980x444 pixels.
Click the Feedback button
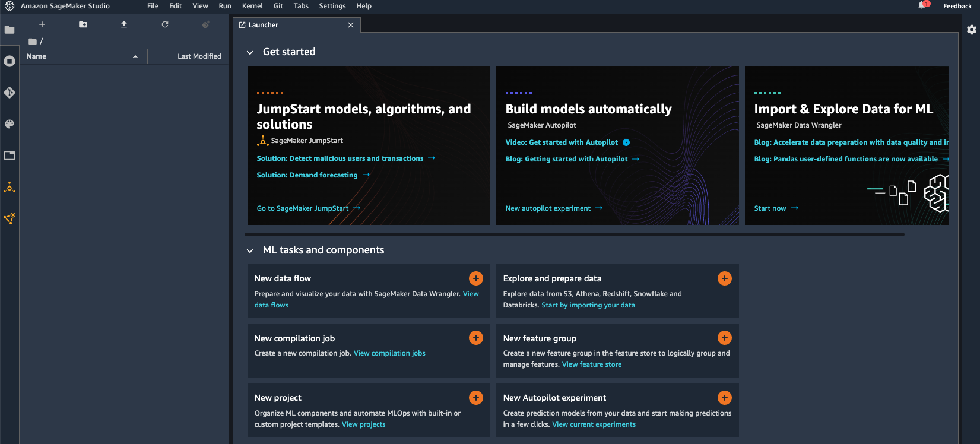tap(957, 6)
